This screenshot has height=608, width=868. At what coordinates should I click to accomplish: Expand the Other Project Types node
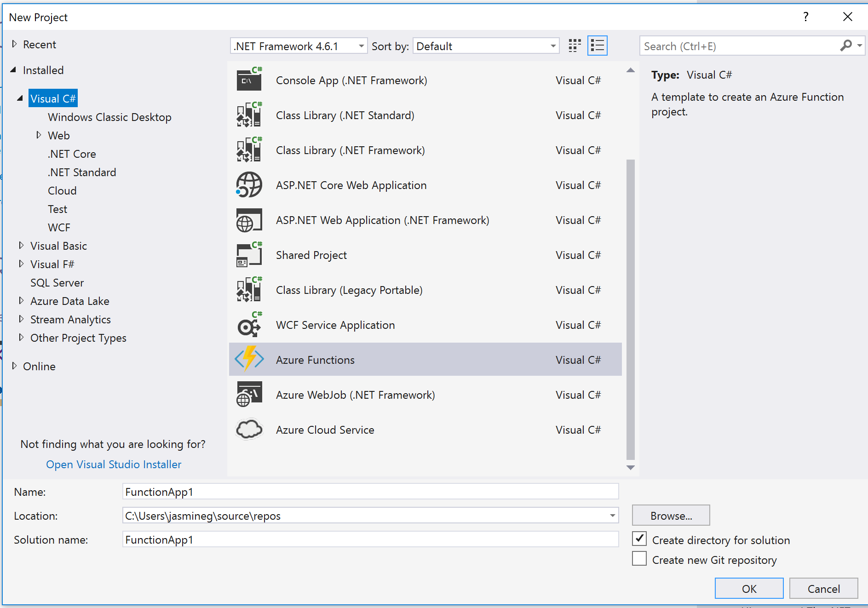(21, 337)
